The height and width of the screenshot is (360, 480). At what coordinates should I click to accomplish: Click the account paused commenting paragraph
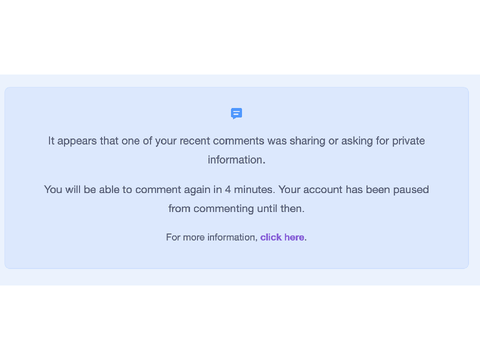236,199
